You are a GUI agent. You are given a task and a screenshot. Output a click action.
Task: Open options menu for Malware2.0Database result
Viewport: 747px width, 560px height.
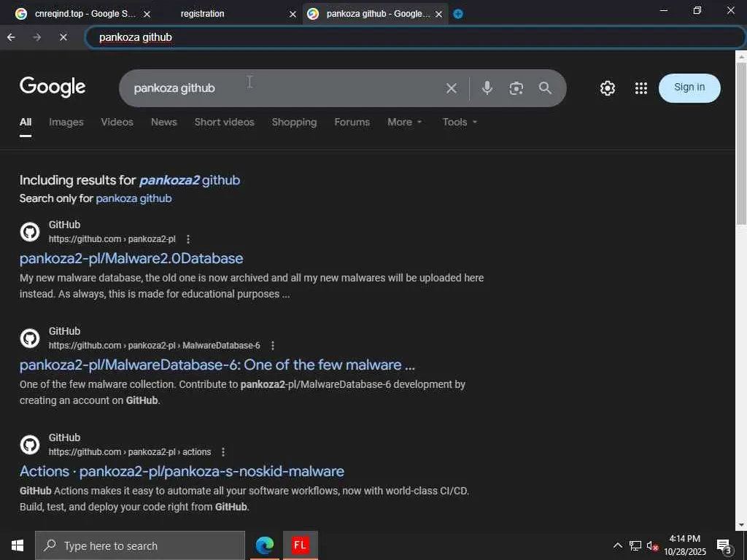coord(188,239)
